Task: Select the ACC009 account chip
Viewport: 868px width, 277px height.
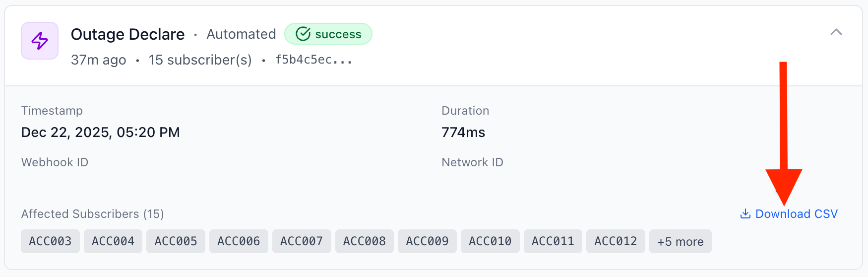Action: [427, 241]
